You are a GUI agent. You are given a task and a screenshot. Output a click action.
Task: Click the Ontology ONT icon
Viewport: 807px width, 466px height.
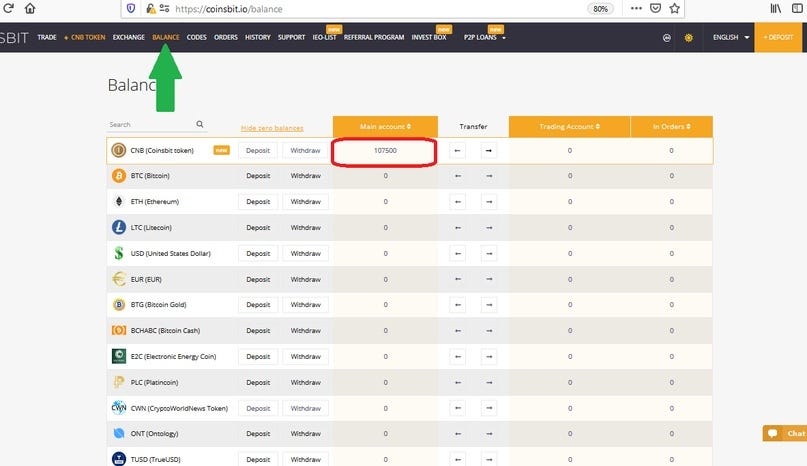119,434
